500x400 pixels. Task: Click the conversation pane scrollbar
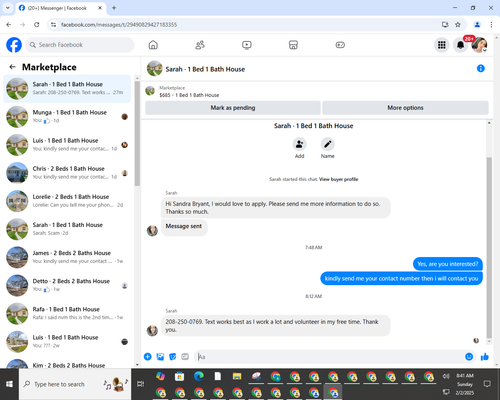pos(489,248)
